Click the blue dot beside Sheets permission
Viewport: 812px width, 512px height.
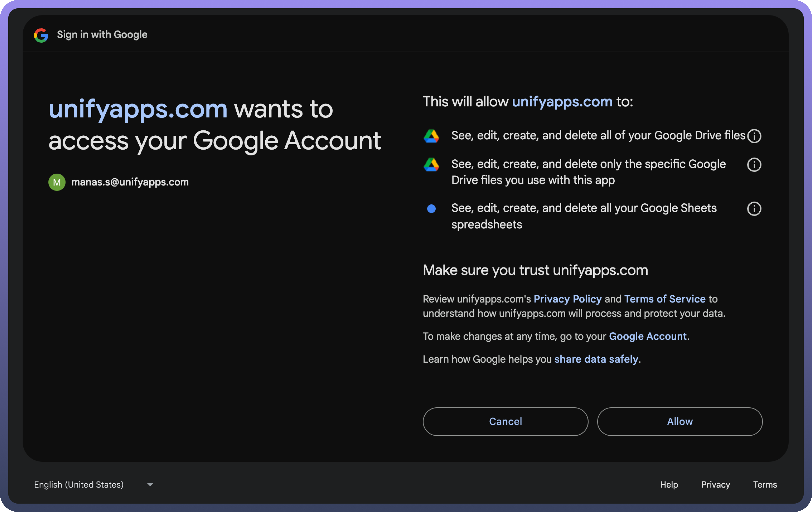(x=431, y=209)
